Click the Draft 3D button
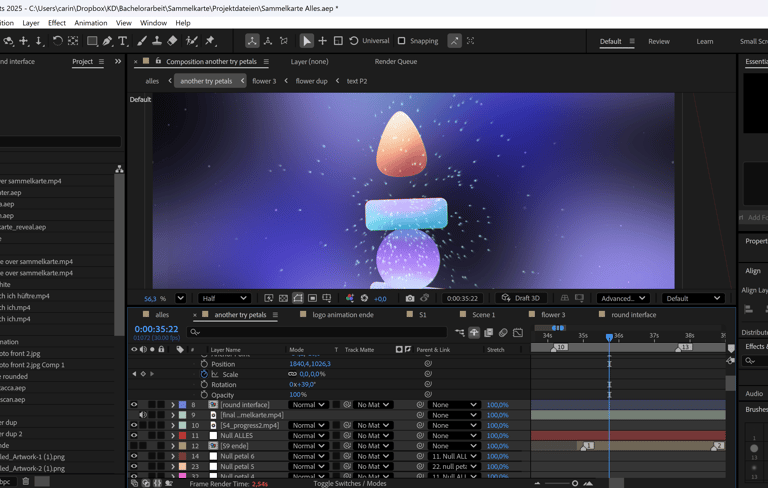 pyautogui.click(x=520, y=298)
